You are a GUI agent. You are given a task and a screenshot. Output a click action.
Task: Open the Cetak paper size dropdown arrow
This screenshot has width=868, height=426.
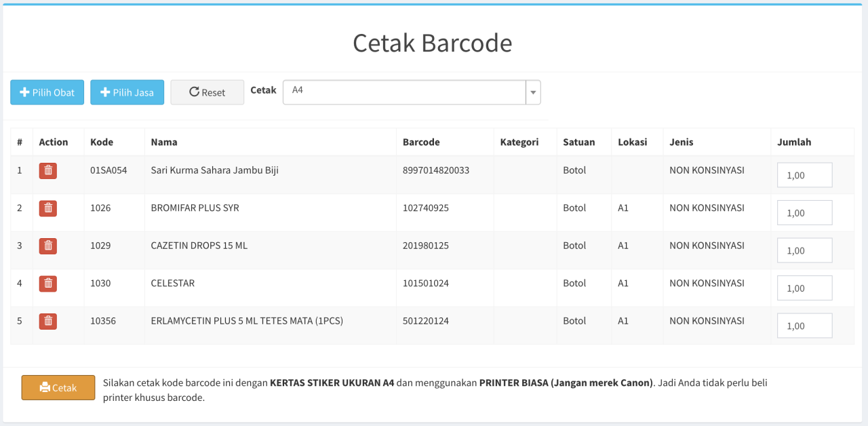point(533,92)
